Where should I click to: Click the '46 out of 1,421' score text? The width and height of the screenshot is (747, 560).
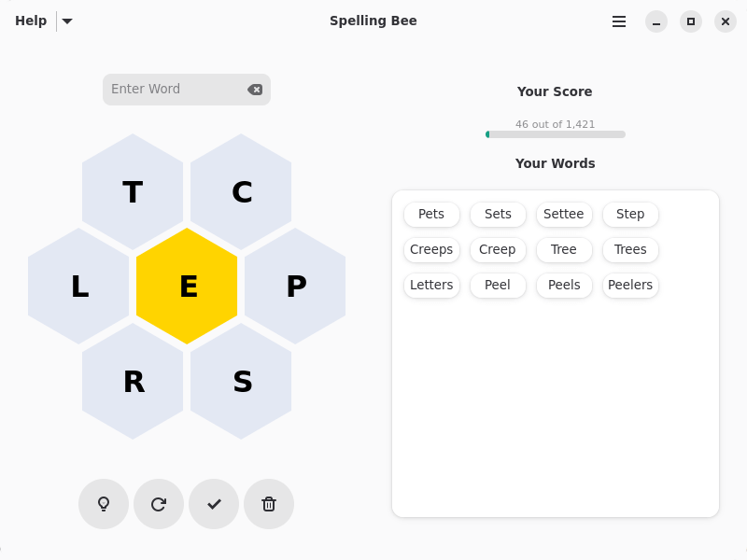(x=555, y=124)
